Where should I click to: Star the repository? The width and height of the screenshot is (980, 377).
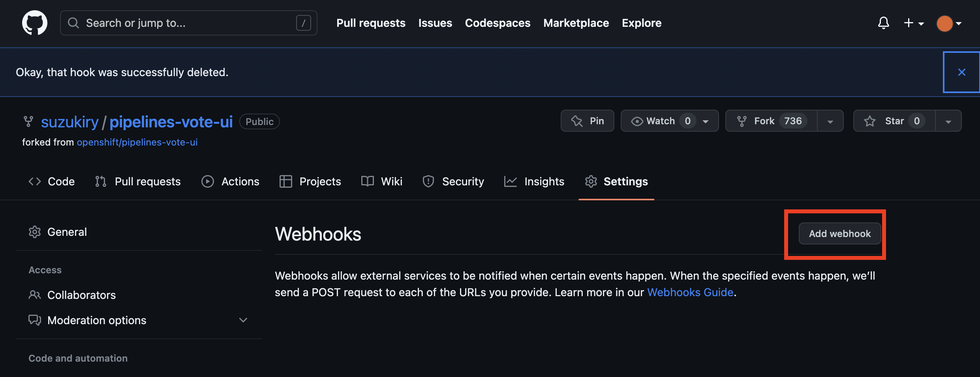894,121
